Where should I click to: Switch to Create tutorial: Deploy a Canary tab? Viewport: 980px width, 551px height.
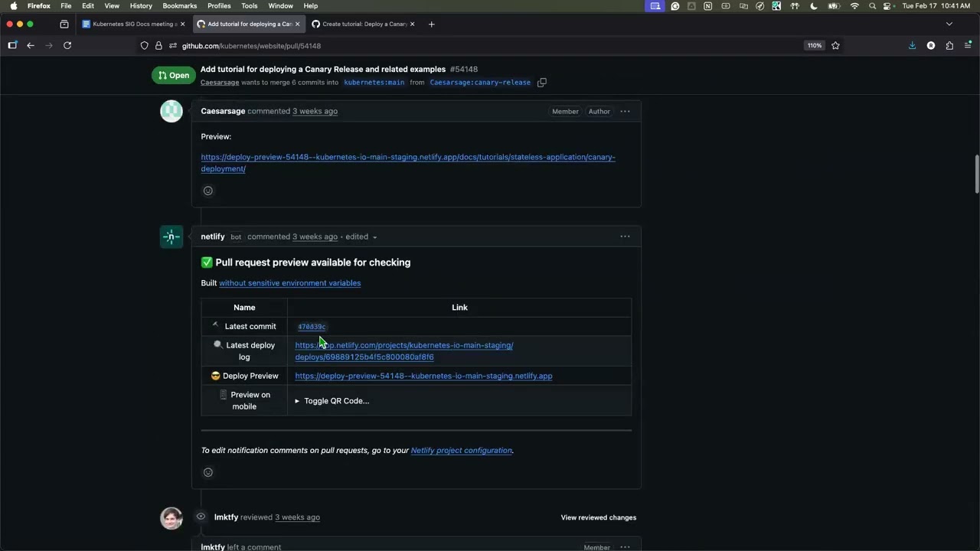(363, 24)
